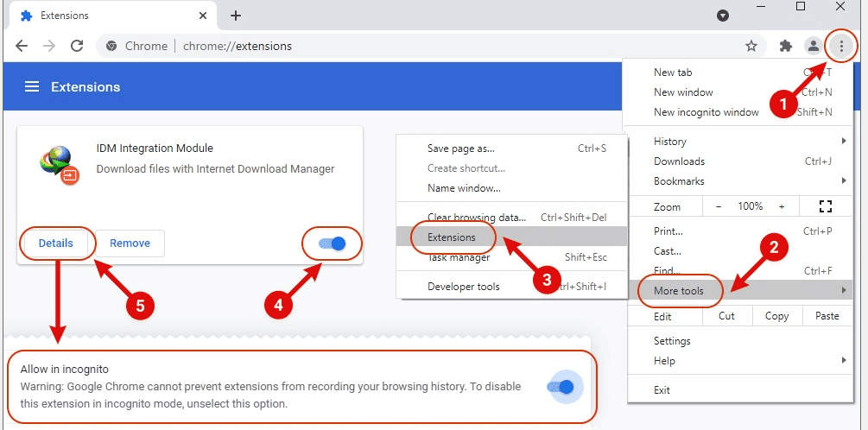Screen dimensions: 868x430
Task: Click Cut in the Edit row
Action: pos(727,316)
